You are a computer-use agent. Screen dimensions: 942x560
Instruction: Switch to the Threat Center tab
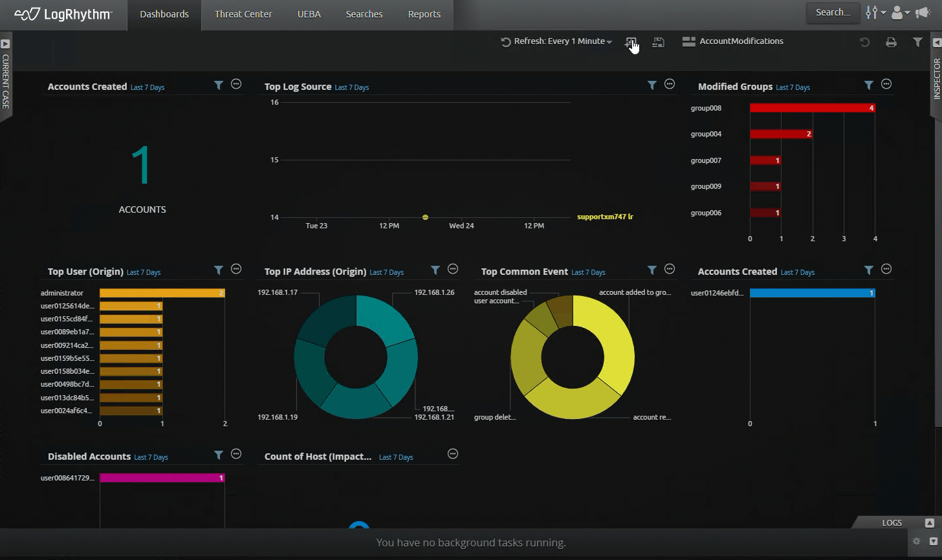click(243, 14)
